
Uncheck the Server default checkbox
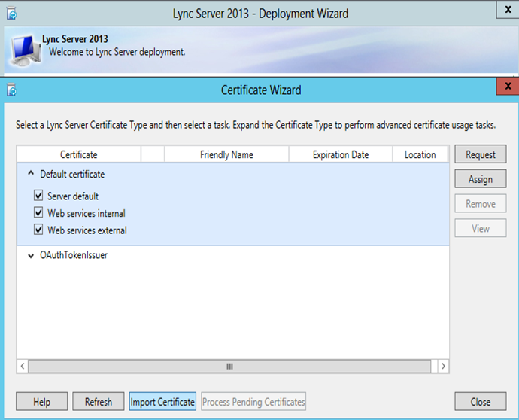coord(38,196)
